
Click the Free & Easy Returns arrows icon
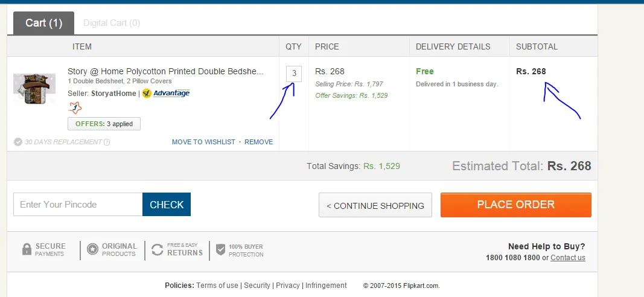158,250
